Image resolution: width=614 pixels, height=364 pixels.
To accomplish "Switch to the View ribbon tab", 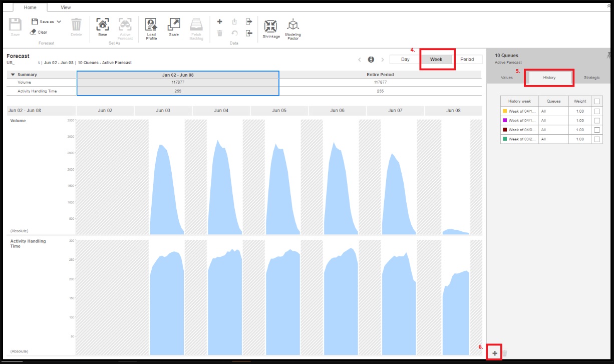I will (x=66, y=8).
